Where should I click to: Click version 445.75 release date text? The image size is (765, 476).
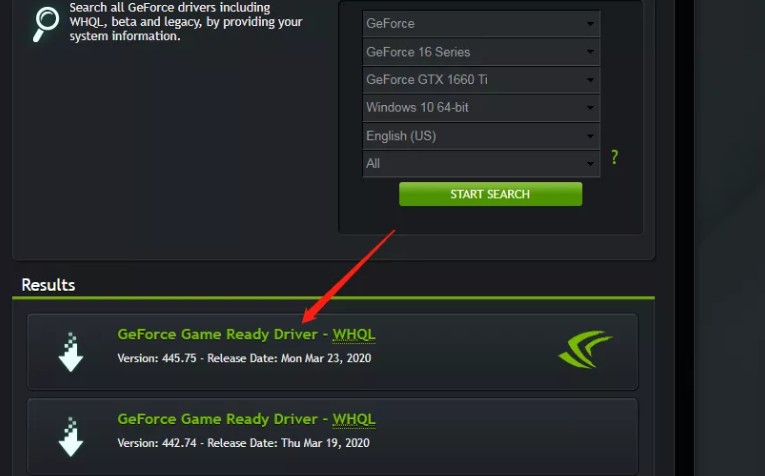point(244,358)
